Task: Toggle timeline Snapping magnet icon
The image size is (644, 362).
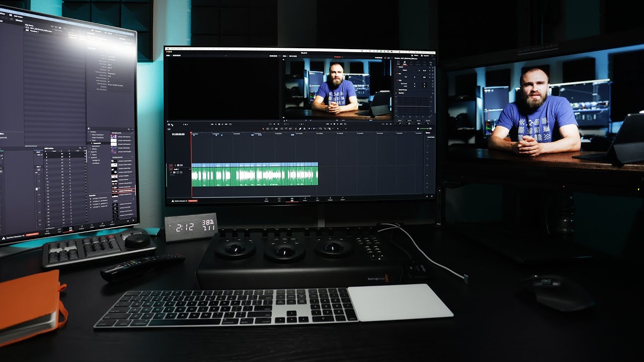Action: pyautogui.click(x=296, y=128)
